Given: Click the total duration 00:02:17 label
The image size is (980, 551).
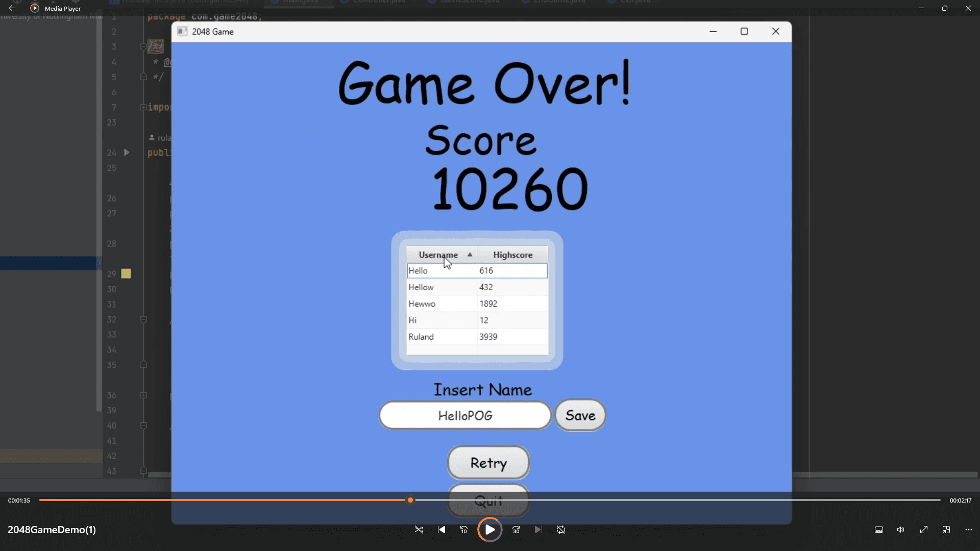Looking at the screenshot, I should (x=961, y=500).
